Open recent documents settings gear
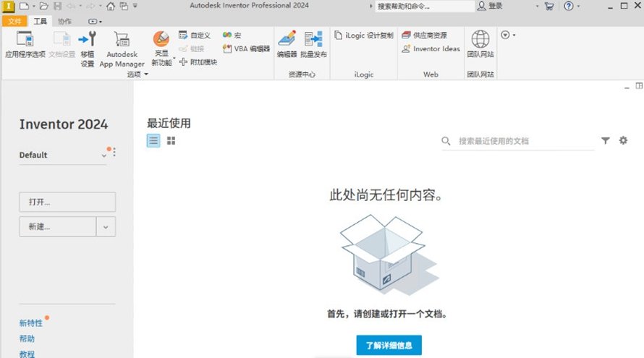The height and width of the screenshot is (358, 644). (624, 140)
